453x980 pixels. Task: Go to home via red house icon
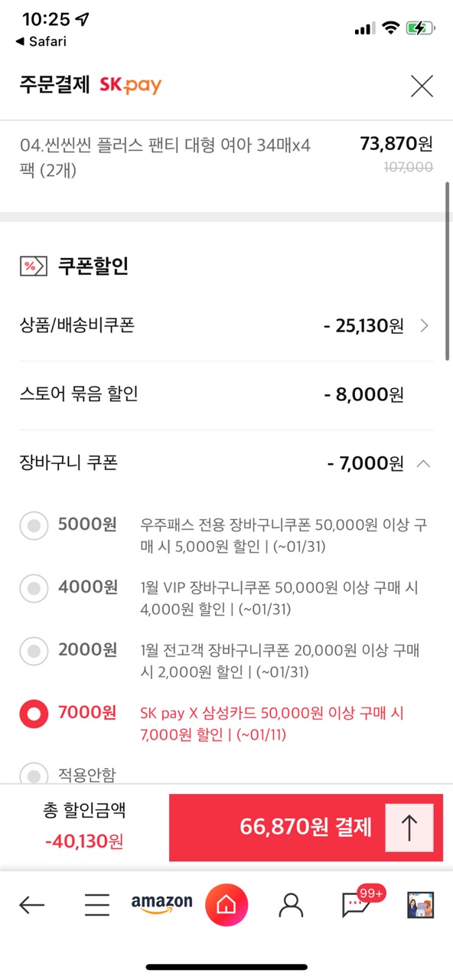tap(226, 905)
